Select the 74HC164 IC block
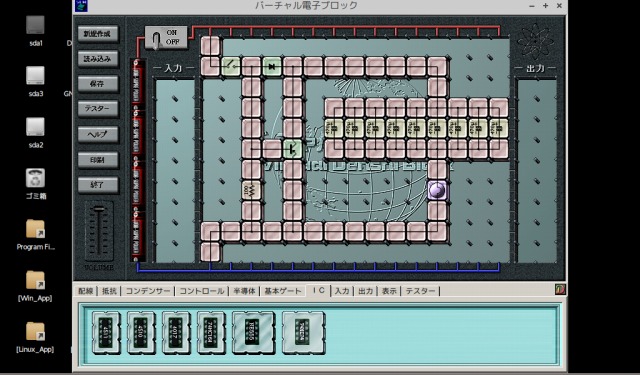The height and width of the screenshot is (375, 640). pyautogui.click(x=211, y=332)
